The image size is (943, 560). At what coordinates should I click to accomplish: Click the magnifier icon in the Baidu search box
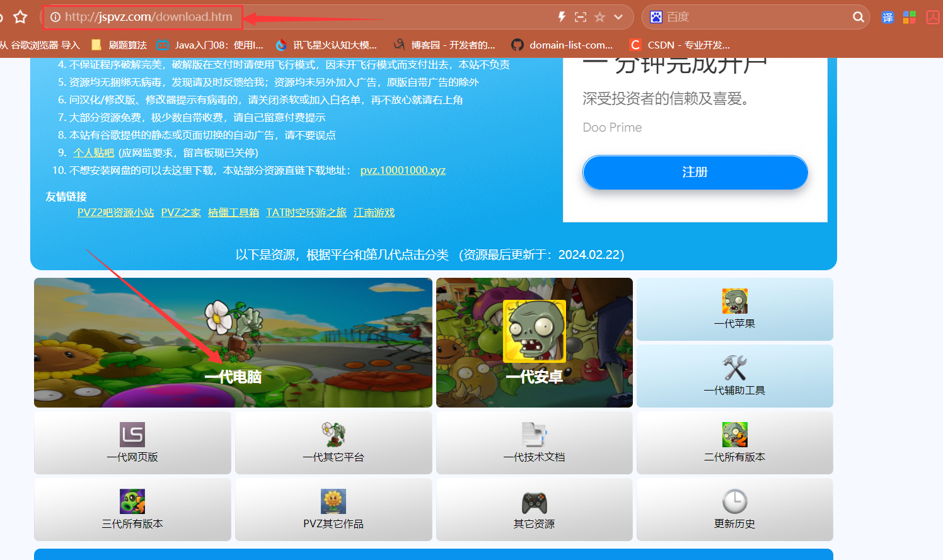click(x=858, y=17)
